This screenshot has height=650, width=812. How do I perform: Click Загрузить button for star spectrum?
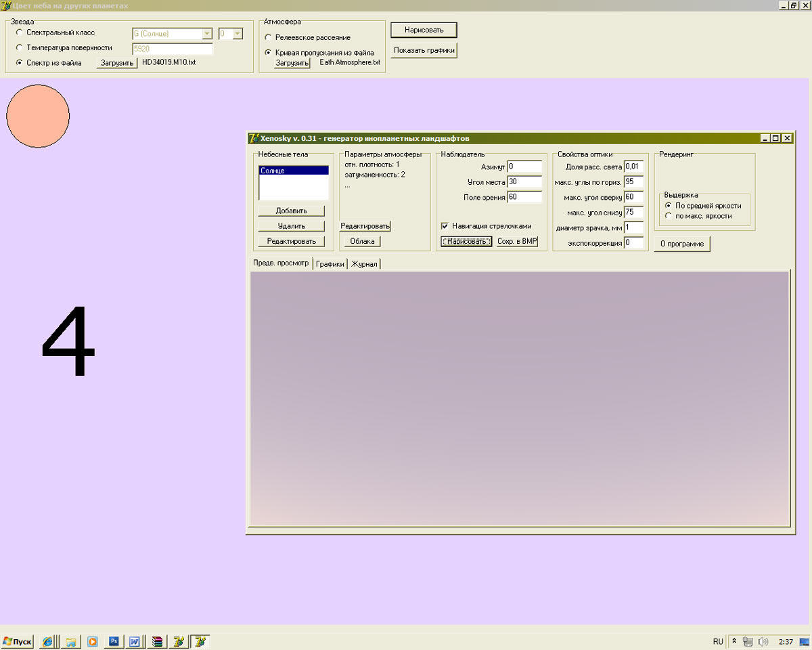click(117, 63)
